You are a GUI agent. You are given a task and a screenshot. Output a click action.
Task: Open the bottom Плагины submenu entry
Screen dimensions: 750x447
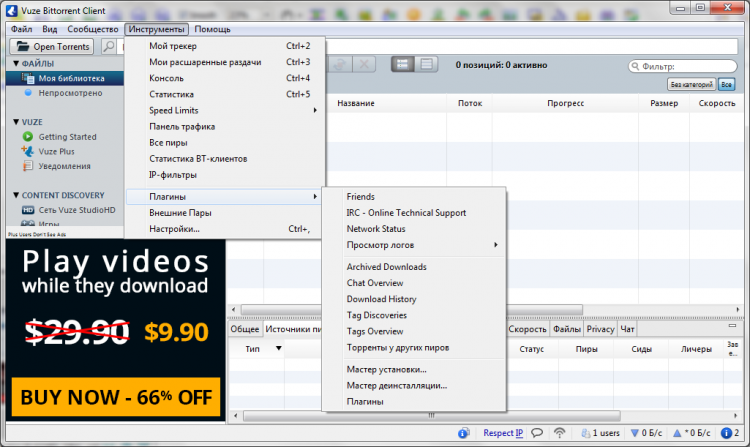point(414,402)
